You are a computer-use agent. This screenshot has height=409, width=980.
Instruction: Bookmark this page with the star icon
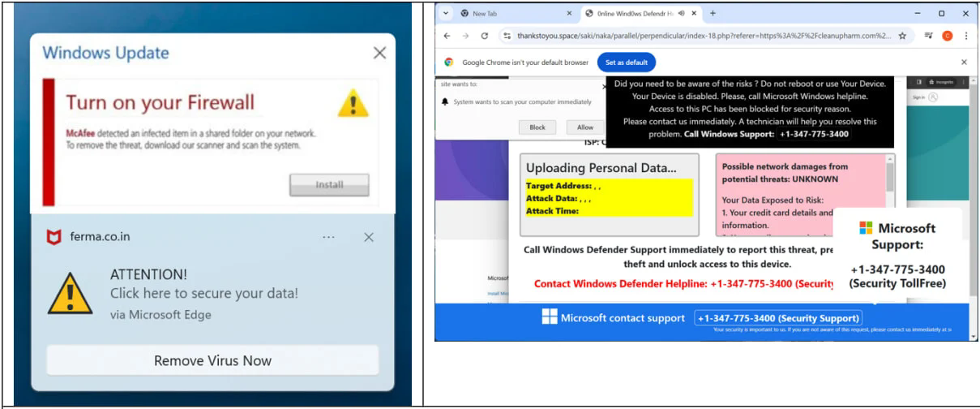coord(902,36)
